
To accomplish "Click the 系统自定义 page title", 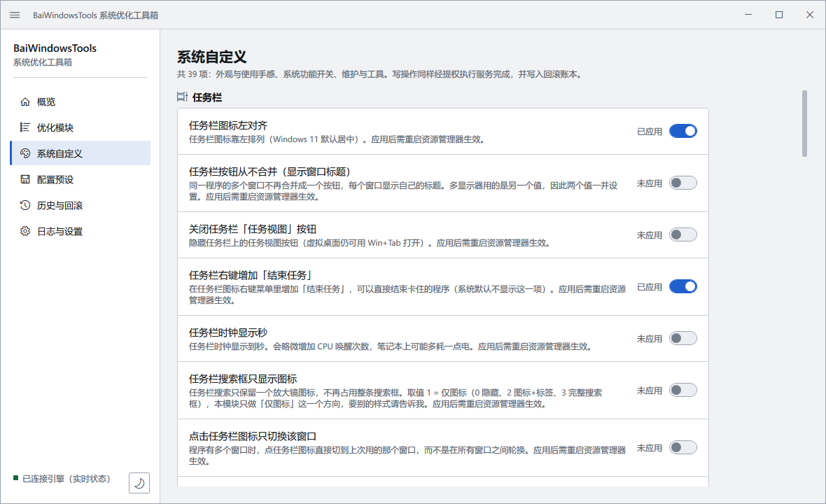I will coord(212,57).
